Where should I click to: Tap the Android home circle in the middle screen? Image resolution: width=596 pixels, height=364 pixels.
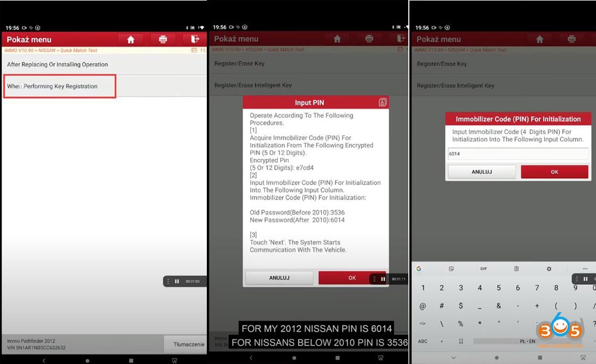click(x=294, y=358)
